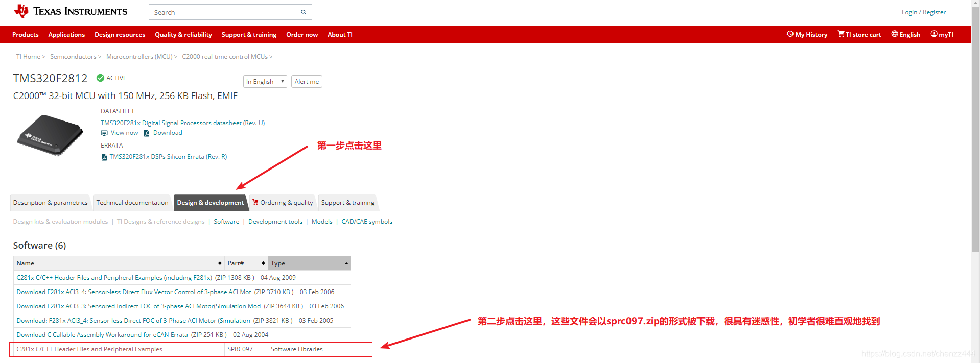Open Support & training nav menu
The image size is (980, 363).
point(249,35)
